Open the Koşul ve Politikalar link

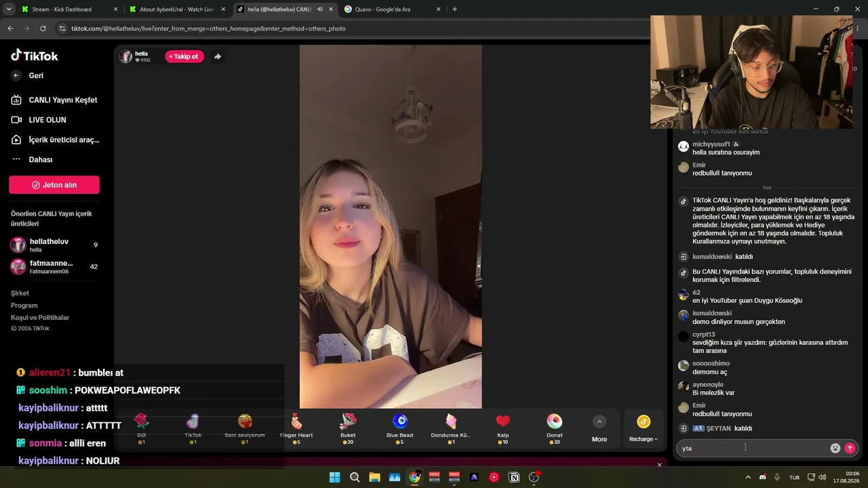[40, 318]
